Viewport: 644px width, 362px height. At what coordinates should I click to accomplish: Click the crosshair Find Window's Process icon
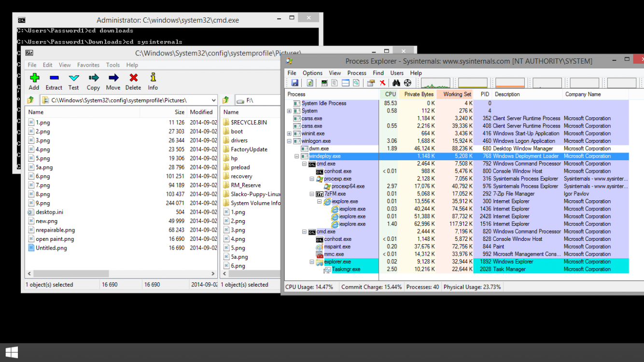[x=407, y=83]
